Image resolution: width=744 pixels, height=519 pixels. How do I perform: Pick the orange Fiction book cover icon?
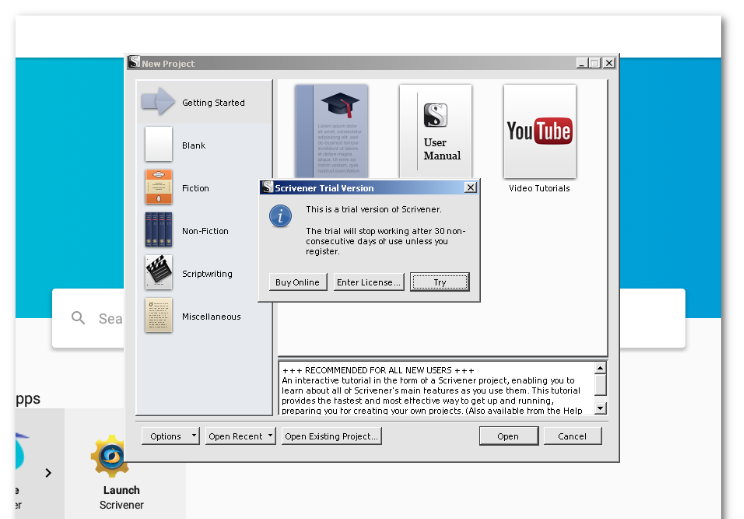click(x=158, y=187)
